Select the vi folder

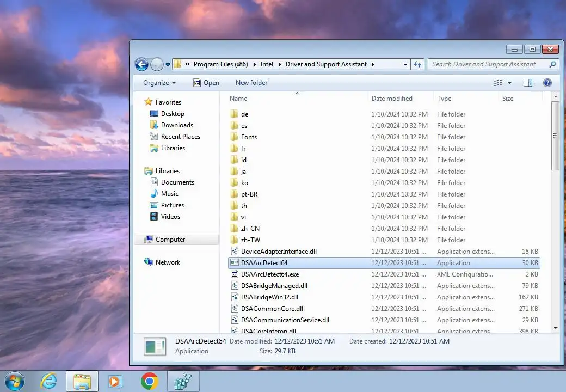point(384,217)
